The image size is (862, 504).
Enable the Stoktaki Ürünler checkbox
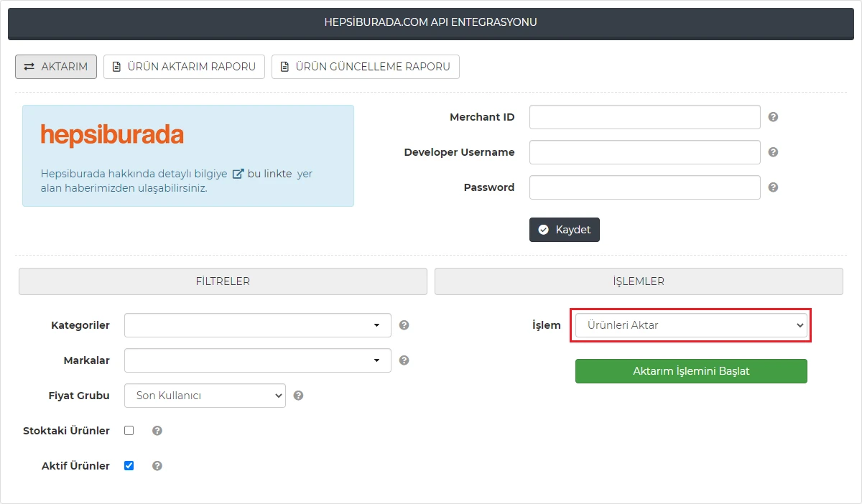(129, 430)
